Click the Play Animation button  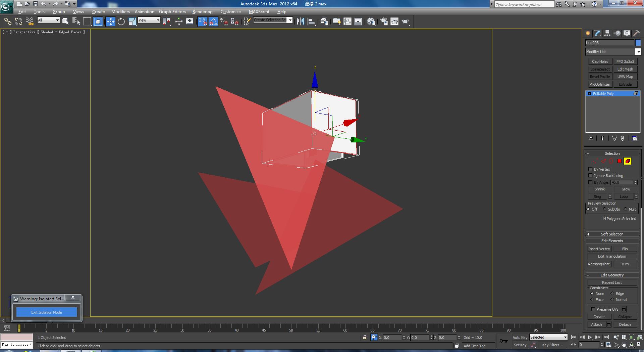[x=590, y=337]
